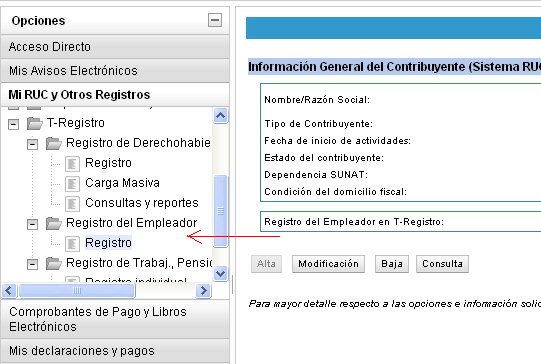Click the Baja button

point(392,264)
